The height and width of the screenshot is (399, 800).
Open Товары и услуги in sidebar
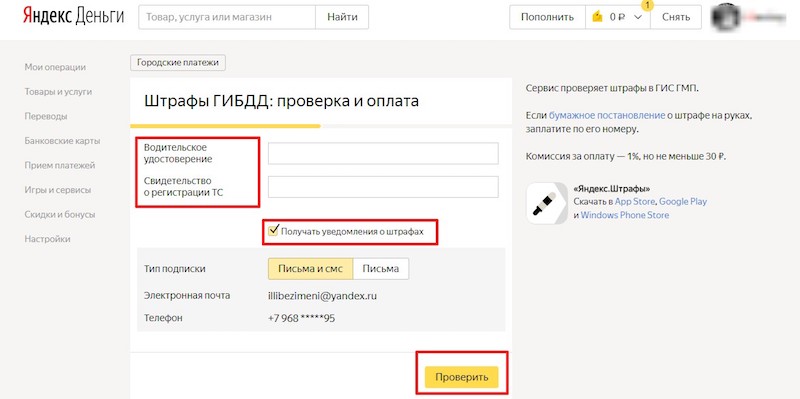(x=58, y=92)
